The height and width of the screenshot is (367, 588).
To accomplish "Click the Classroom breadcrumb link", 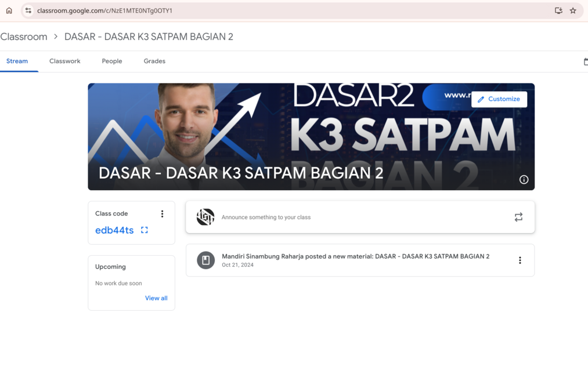I will 24,37.
